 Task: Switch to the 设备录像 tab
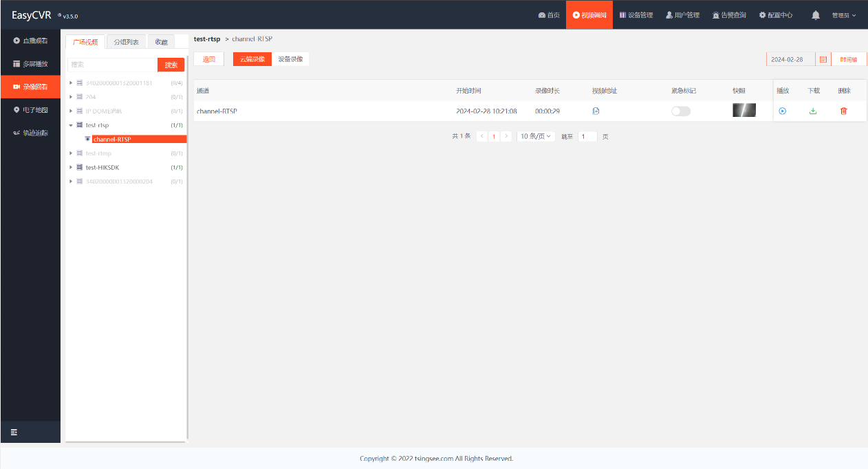click(x=290, y=59)
